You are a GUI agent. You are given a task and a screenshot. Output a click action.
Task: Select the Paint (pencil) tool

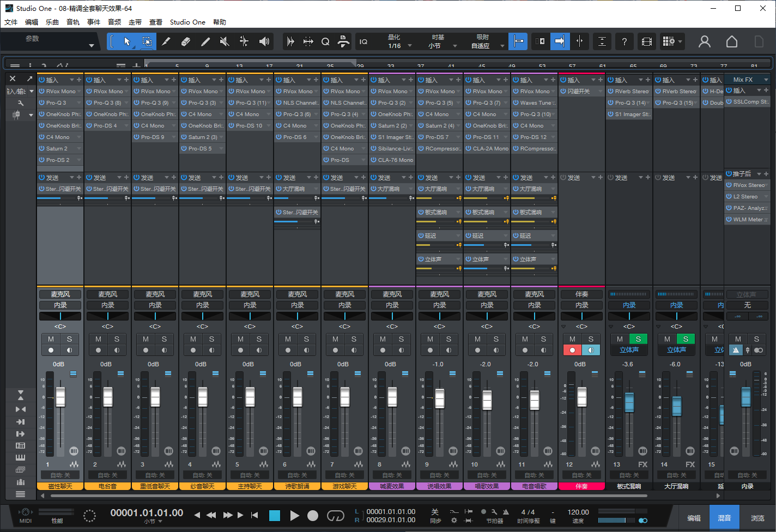(x=205, y=41)
